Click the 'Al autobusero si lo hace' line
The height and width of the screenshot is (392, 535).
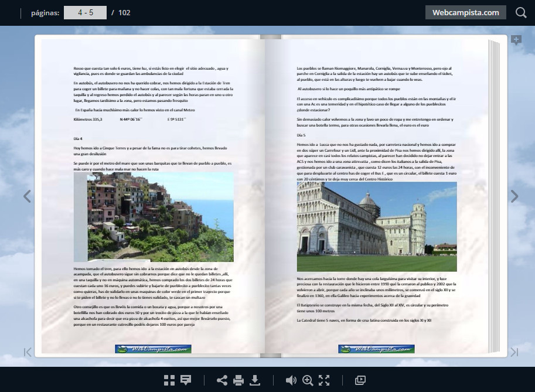coord(349,88)
